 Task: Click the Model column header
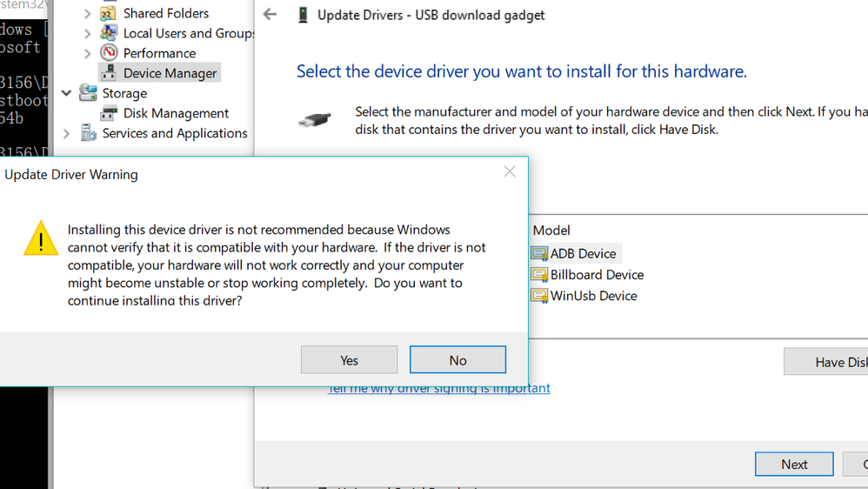551,231
